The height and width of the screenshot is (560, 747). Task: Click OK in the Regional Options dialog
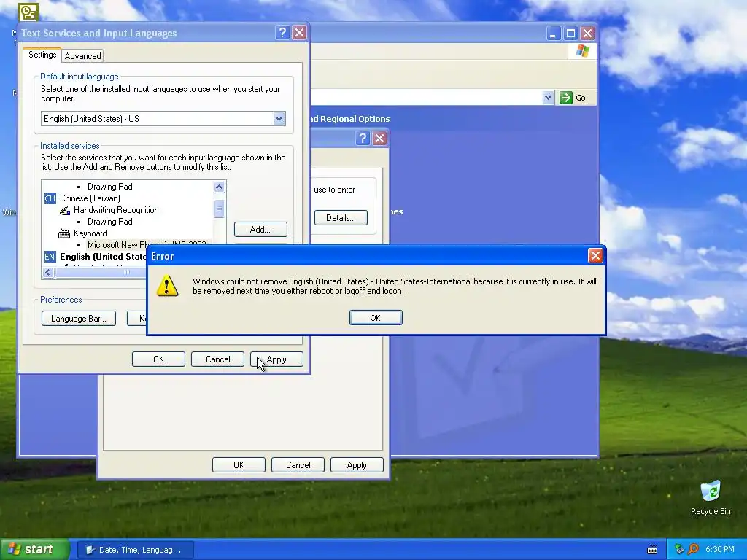tap(239, 465)
